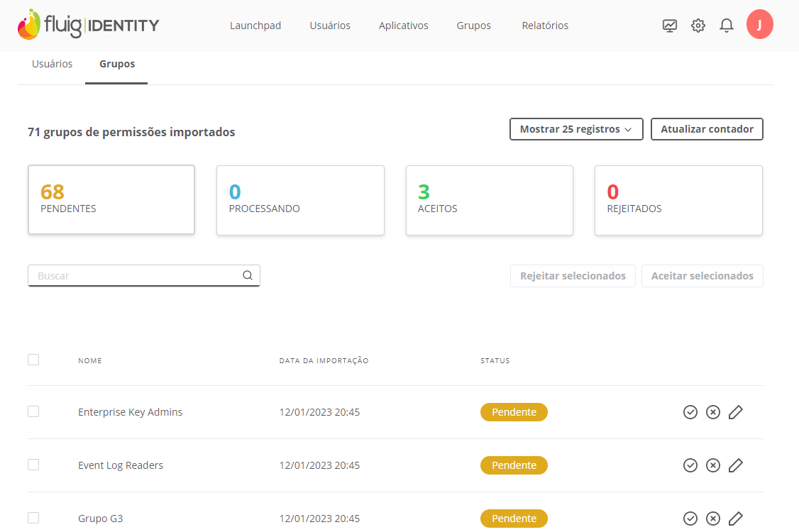
Task: Check the Enterprise Key Admins row checkbox
Action: (33, 411)
